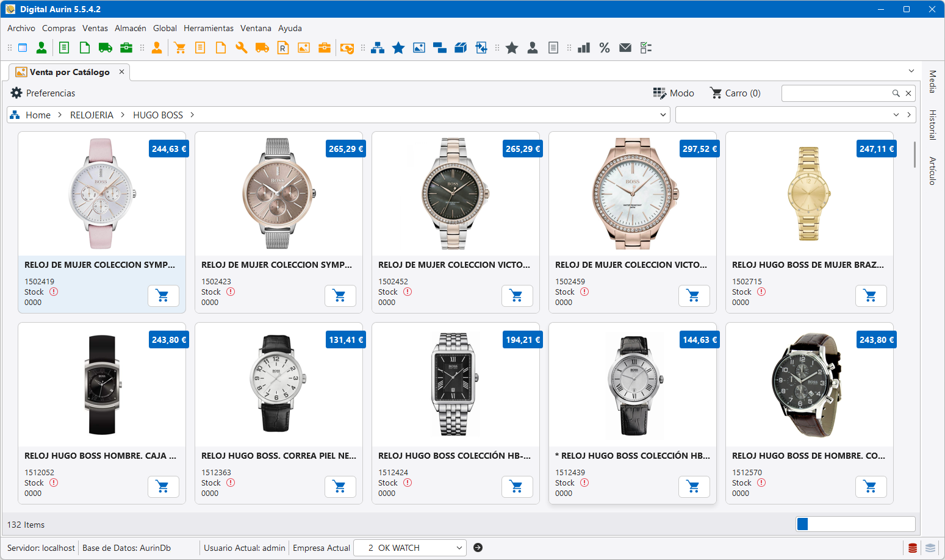The width and height of the screenshot is (945, 560).
Task: Click the orange money check icon
Action: click(x=347, y=48)
